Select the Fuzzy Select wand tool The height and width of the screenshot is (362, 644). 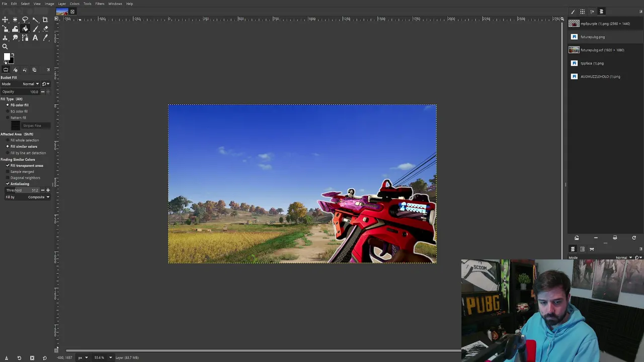(x=35, y=20)
